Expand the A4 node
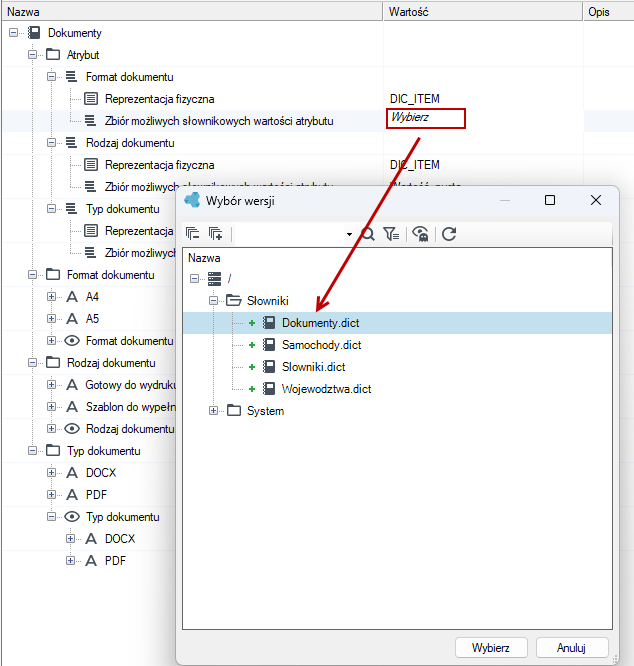Image resolution: width=634 pixels, height=666 pixels. [51, 296]
